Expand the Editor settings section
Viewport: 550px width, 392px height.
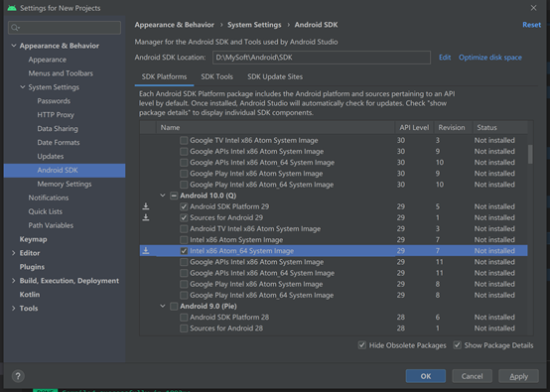[x=14, y=253]
